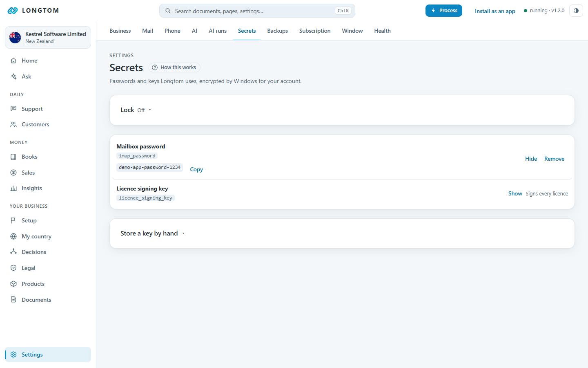Go to the AI runs tab
This screenshot has width=588, height=368.
click(218, 31)
